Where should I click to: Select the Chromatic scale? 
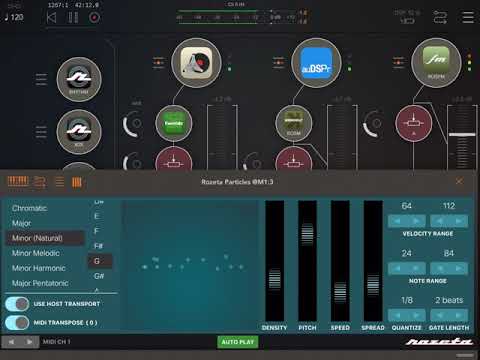(29, 208)
